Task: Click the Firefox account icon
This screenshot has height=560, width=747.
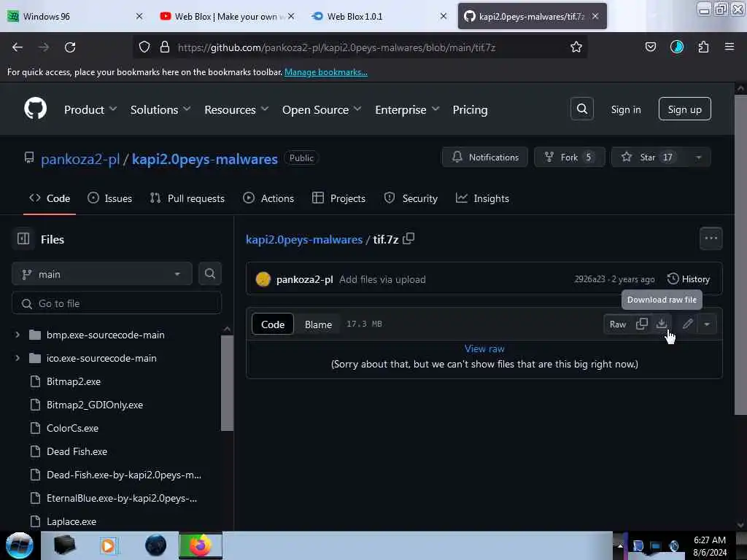Action: pyautogui.click(x=676, y=47)
